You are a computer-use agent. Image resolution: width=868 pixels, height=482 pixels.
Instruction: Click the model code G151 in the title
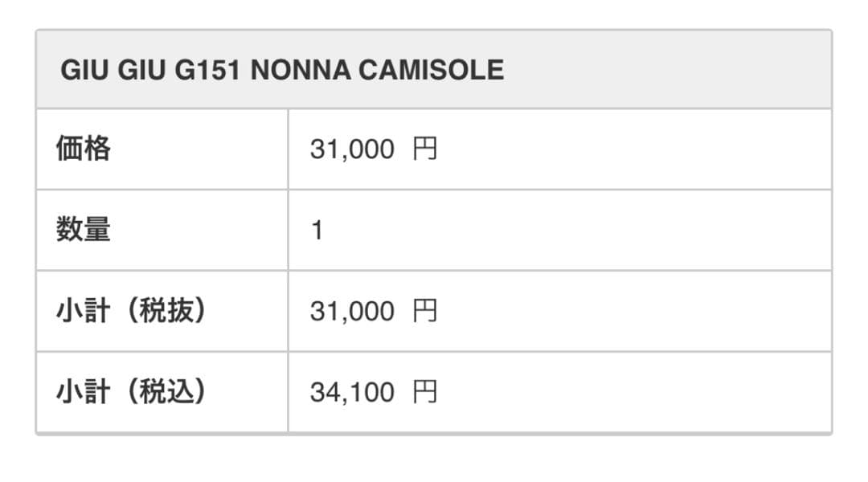pyautogui.click(x=207, y=70)
